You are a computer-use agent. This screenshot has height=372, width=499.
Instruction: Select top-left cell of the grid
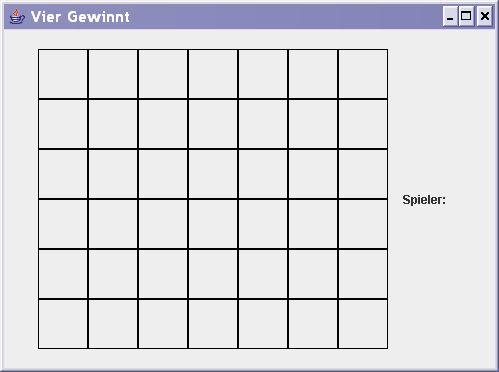pos(63,74)
